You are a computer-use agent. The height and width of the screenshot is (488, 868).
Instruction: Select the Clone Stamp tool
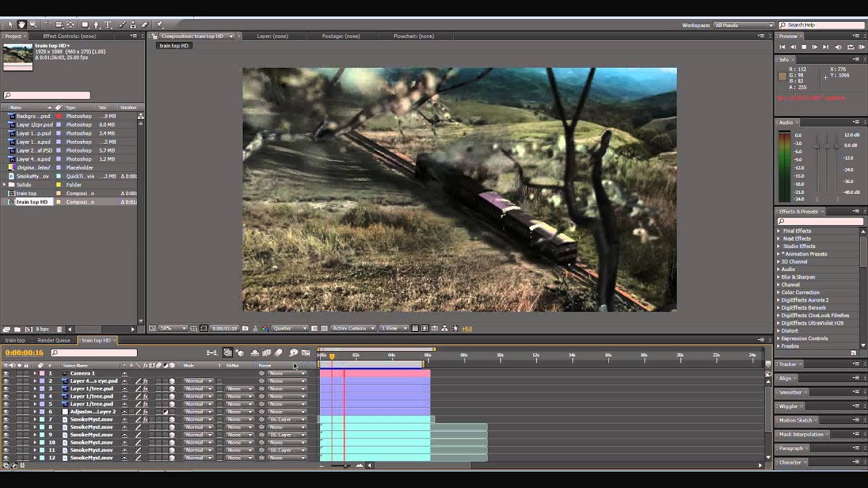pos(134,24)
